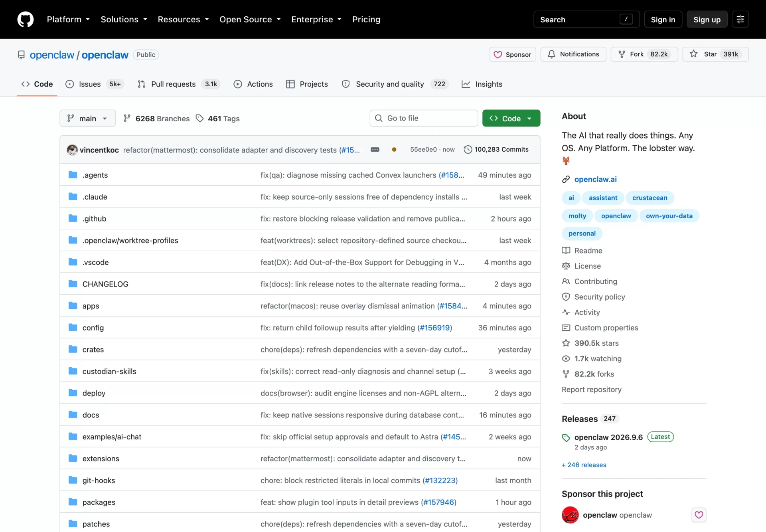Switch to the Code tab
The image size is (766, 532).
[x=37, y=84]
